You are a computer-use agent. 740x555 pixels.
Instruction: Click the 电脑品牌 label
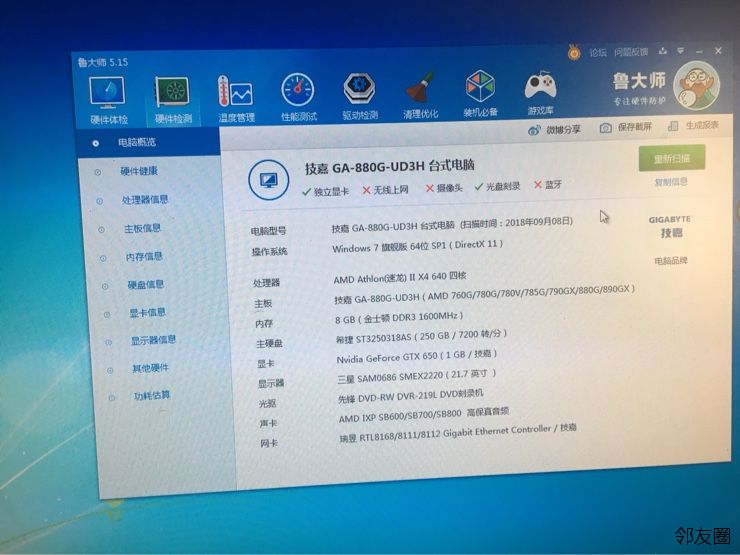point(671,261)
